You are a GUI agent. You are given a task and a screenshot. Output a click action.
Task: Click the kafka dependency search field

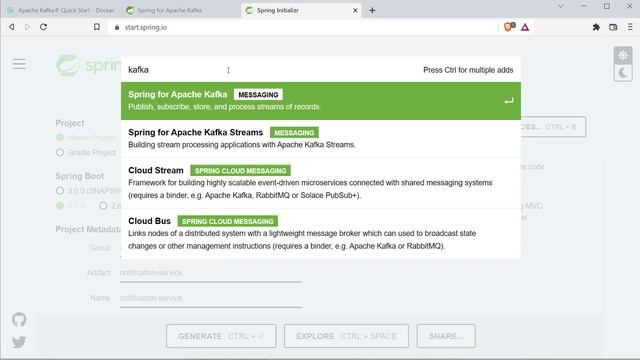[269, 70]
